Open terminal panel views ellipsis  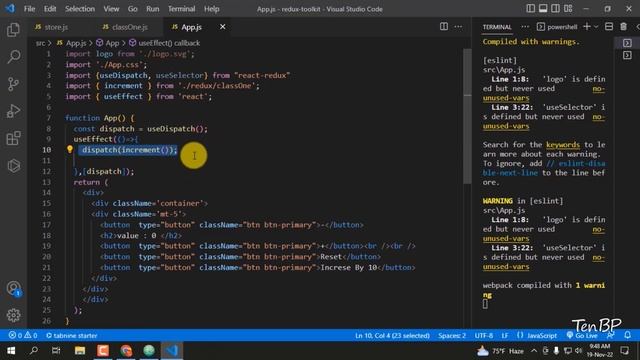pos(525,27)
